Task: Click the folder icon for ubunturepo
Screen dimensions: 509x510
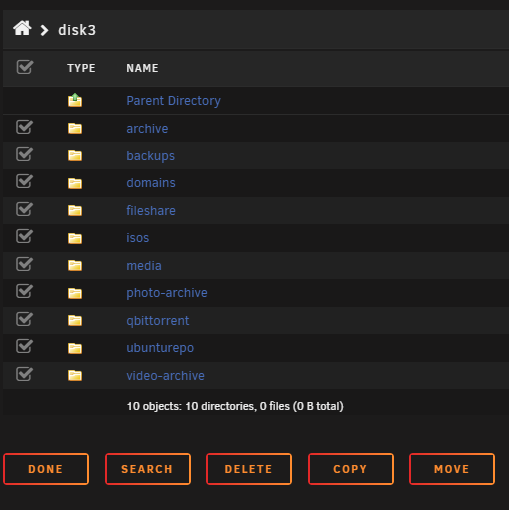Action: (75, 348)
